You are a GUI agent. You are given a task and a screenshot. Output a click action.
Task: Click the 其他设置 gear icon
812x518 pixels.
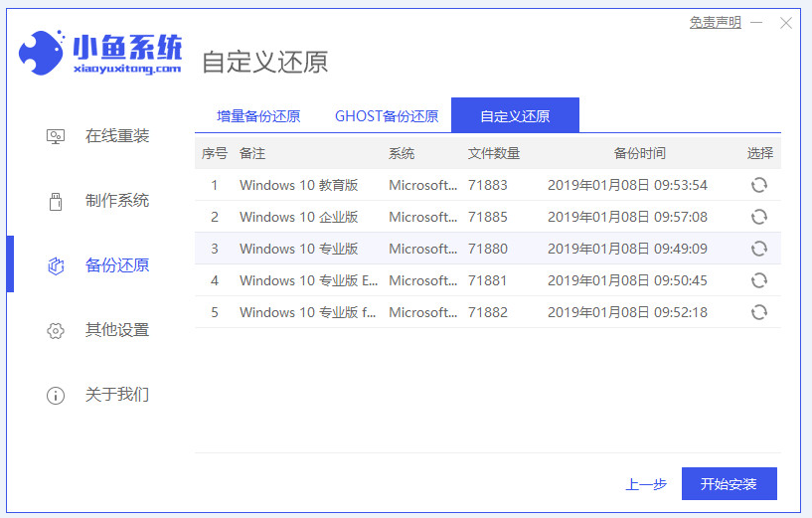[56, 330]
